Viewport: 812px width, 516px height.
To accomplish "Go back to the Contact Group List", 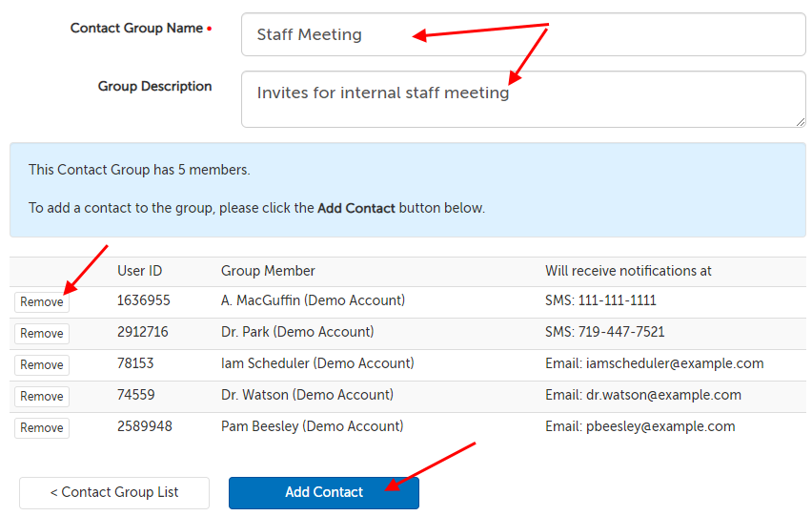I will (x=114, y=493).
